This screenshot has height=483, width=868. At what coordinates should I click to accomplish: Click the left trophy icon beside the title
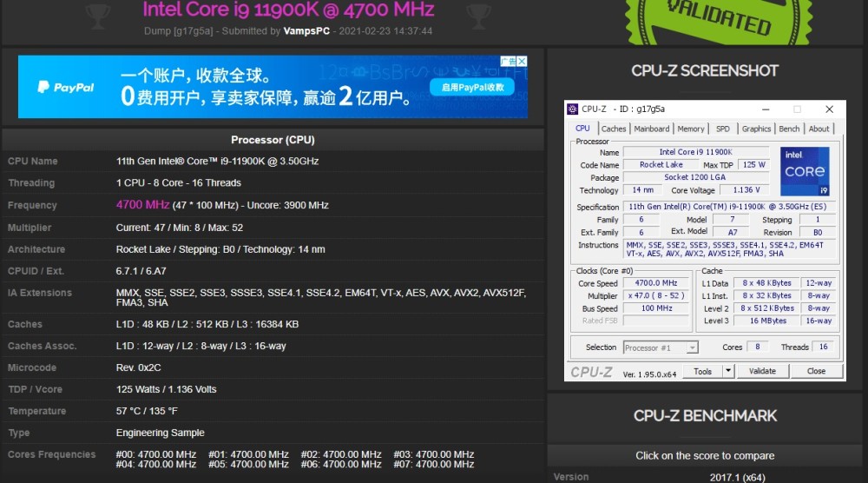tap(98, 16)
